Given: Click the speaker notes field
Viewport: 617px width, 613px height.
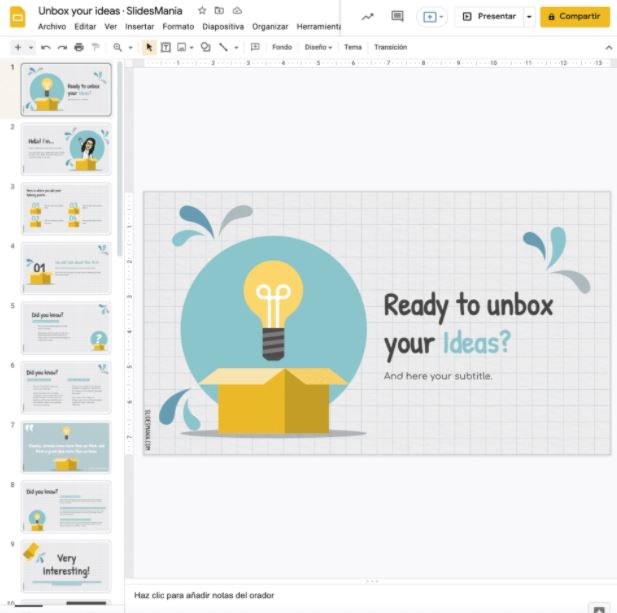Looking at the screenshot, I should (x=370, y=595).
